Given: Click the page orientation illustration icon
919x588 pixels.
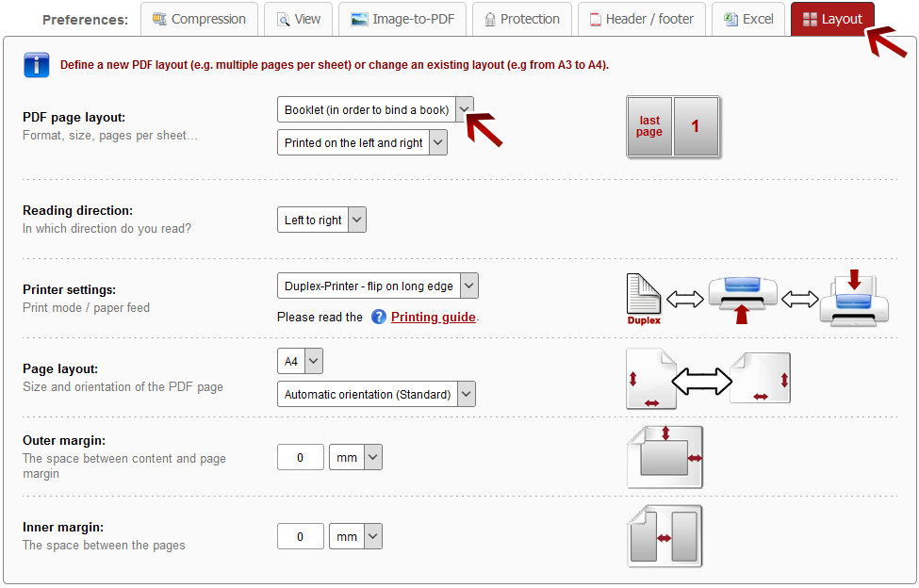Looking at the screenshot, I should pyautogui.click(x=708, y=380).
